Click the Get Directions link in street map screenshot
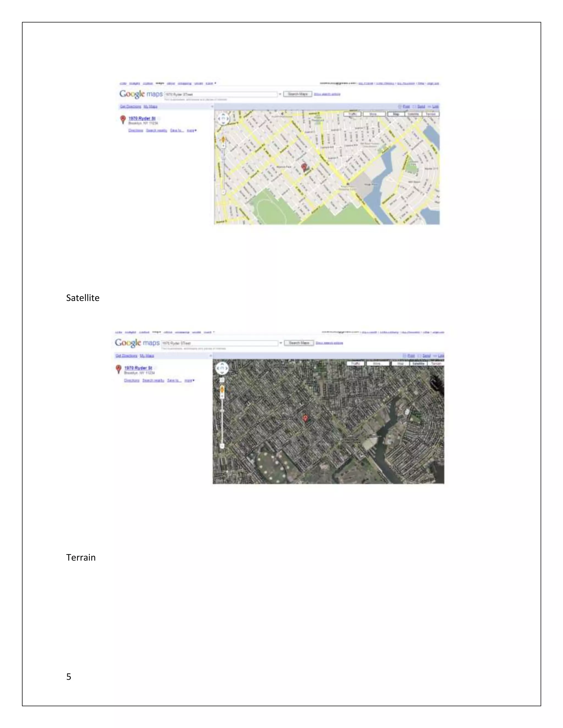This screenshot has height=728, width=563. pyautogui.click(x=130, y=107)
